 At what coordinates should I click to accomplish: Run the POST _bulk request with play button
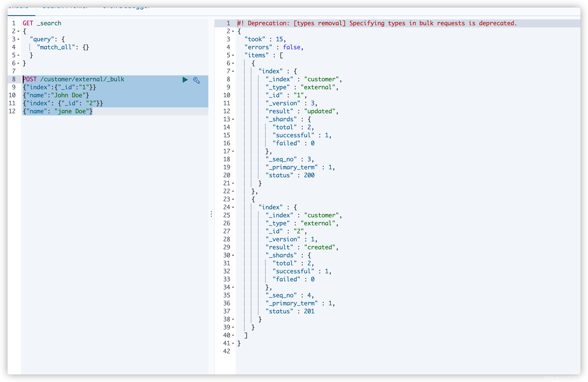pos(185,80)
